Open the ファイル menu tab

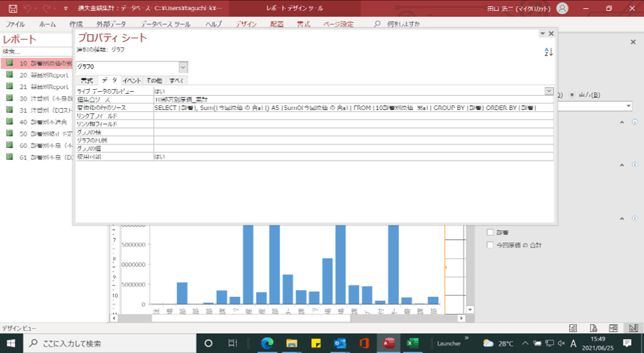(x=16, y=24)
